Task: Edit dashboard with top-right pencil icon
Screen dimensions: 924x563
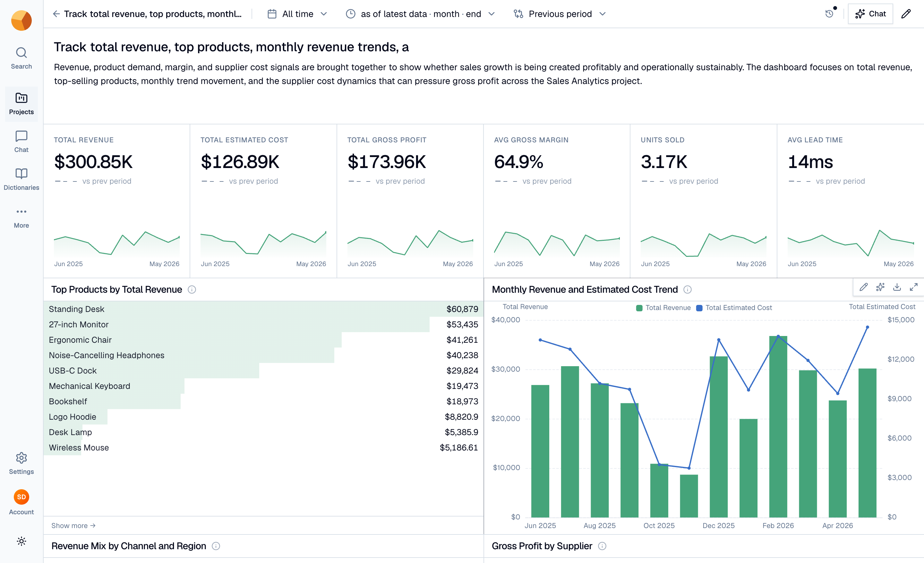Action: 906,14
